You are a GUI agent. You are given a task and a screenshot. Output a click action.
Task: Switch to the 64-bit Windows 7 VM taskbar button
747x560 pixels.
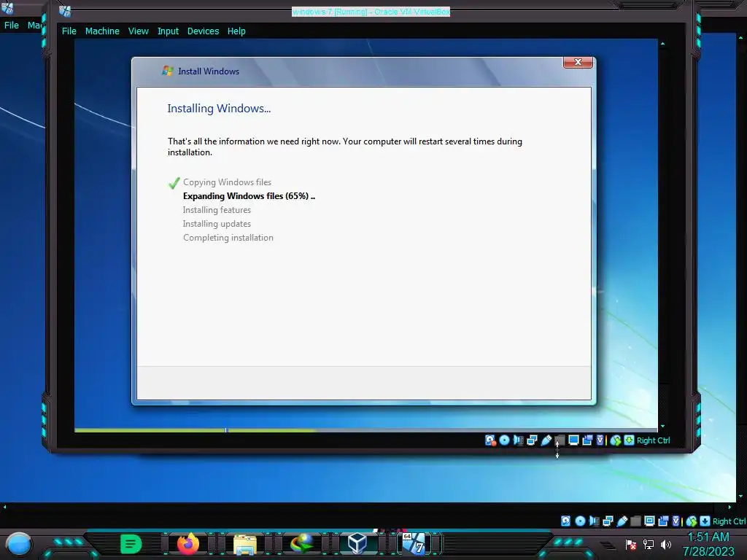click(x=414, y=543)
